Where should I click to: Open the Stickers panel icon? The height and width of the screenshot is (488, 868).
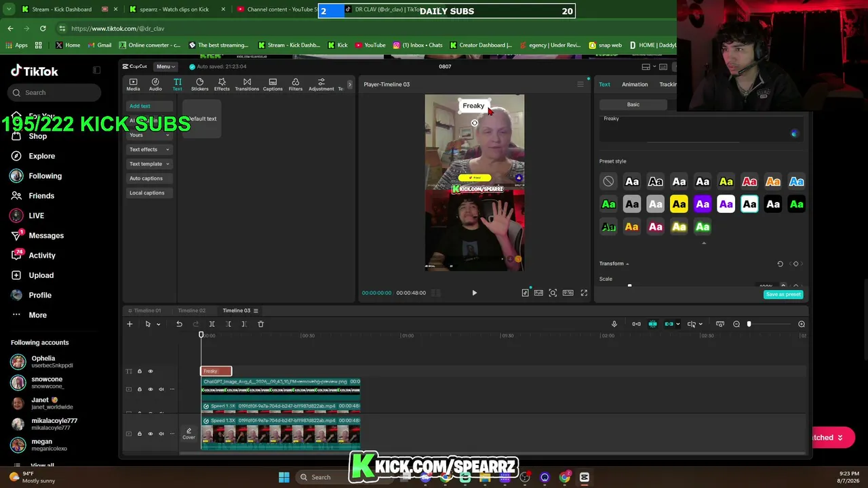[199, 85]
